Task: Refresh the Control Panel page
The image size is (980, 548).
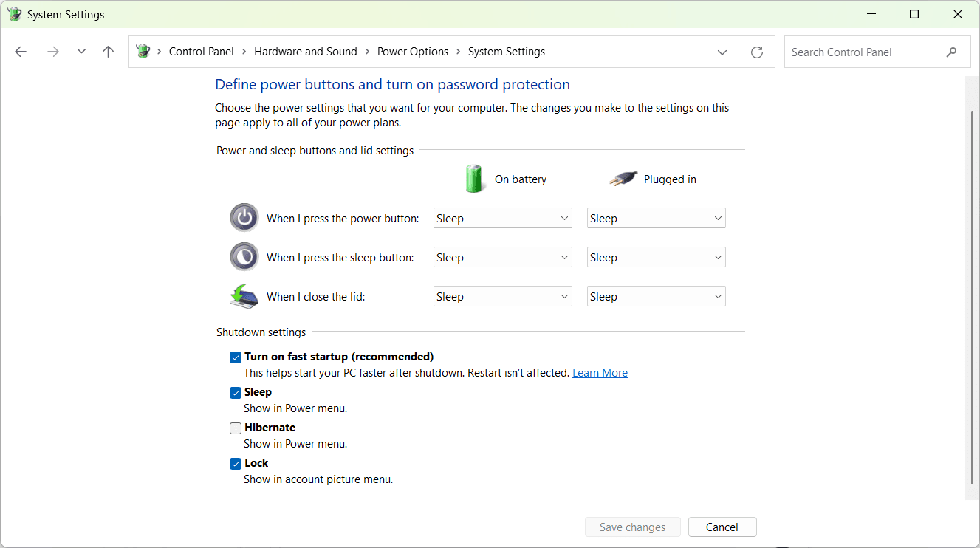Action: pos(757,52)
